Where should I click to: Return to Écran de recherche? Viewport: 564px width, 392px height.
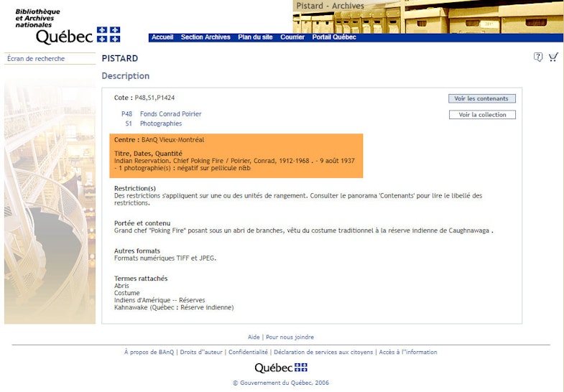coord(36,59)
